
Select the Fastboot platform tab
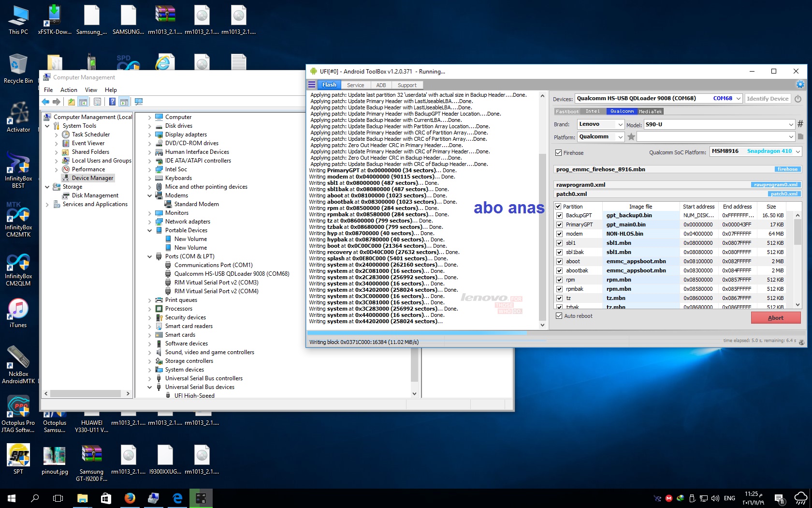pos(567,111)
